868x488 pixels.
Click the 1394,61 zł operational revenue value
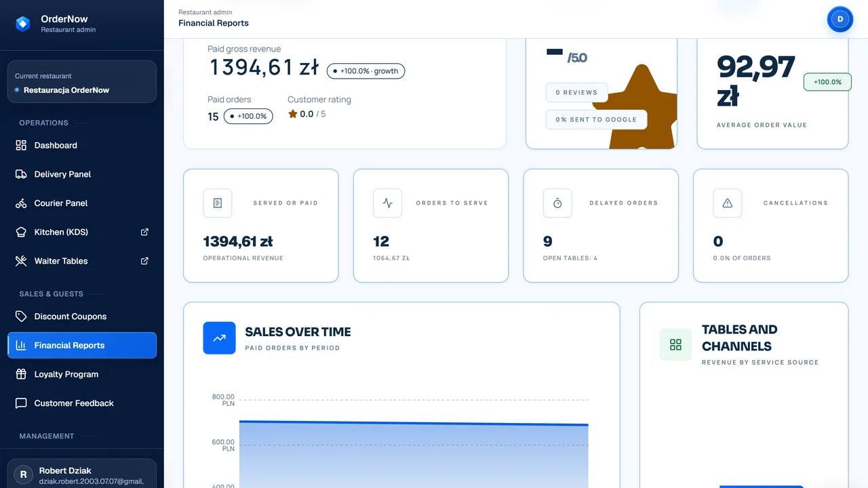[x=238, y=241]
